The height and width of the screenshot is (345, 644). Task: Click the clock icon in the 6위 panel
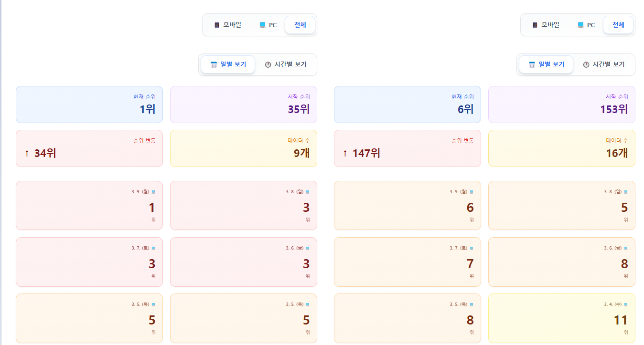[586, 65]
